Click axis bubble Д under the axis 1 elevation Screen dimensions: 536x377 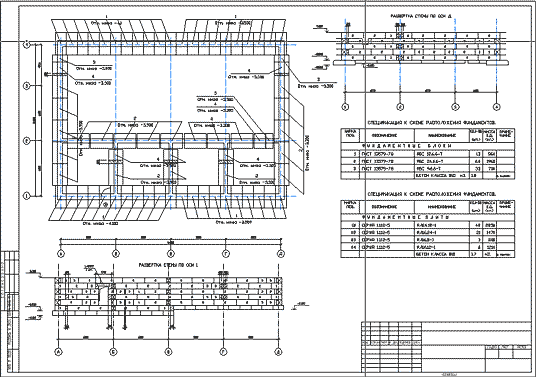click(279, 351)
